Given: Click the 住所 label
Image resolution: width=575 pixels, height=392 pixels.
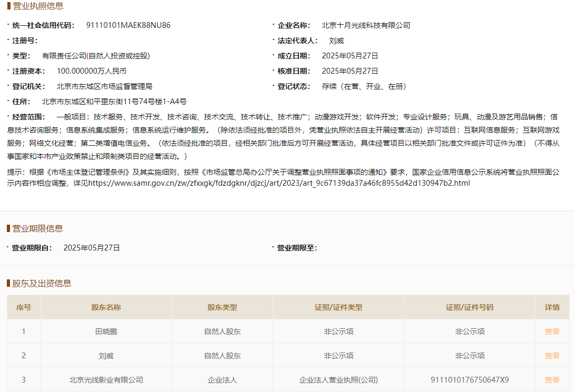Looking at the screenshot, I should [x=21, y=102].
